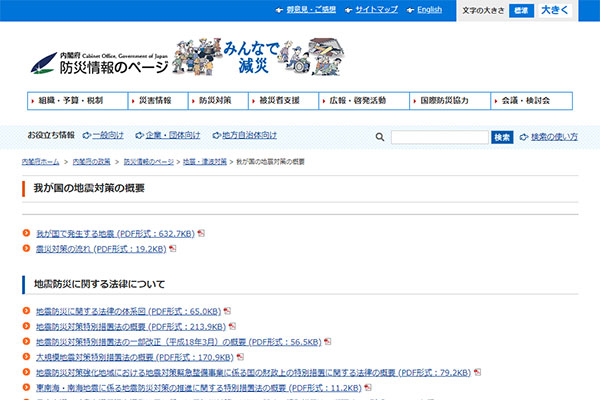The image size is (600, 400).
Task: Click the search text input field
Action: point(439,137)
